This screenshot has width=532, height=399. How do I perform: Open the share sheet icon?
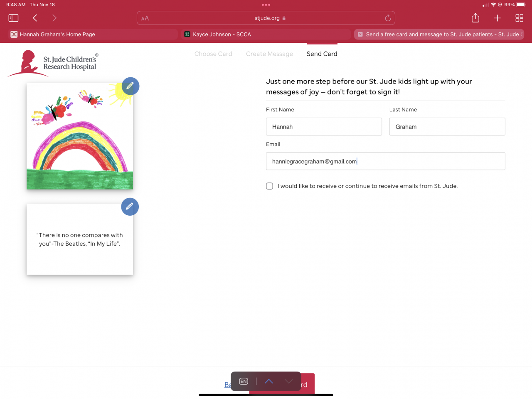pyautogui.click(x=475, y=18)
